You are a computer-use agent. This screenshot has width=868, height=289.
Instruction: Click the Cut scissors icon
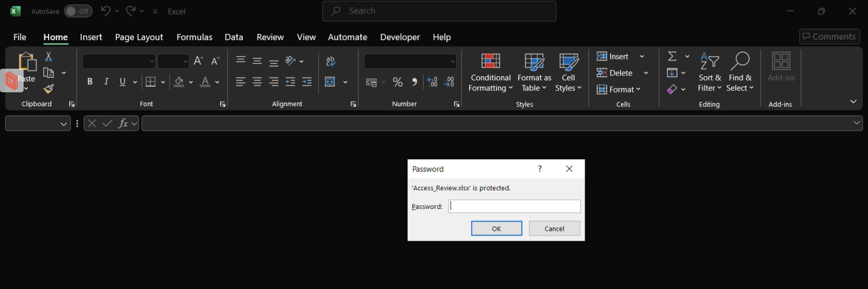[48, 57]
